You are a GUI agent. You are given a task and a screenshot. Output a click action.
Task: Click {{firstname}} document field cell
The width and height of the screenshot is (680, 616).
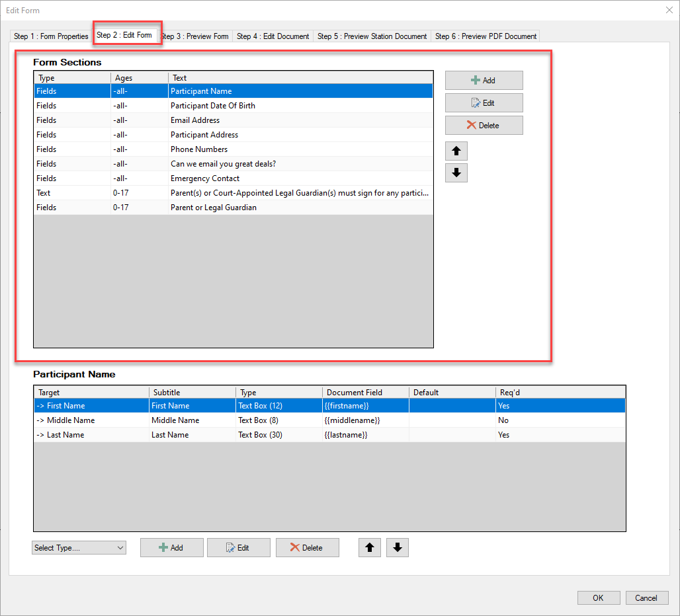(366, 405)
